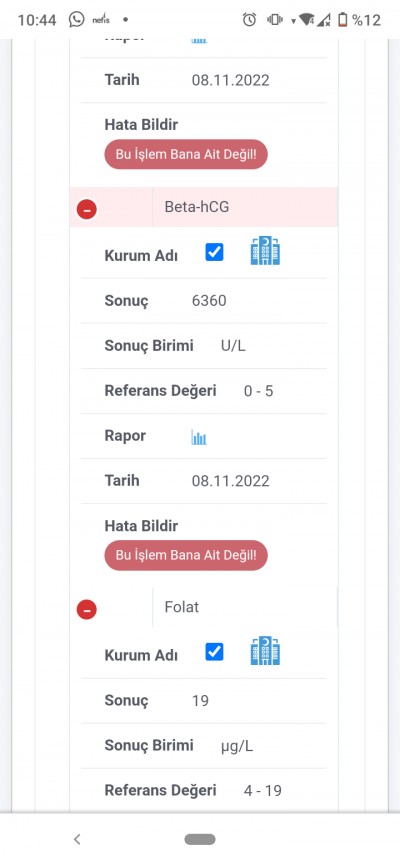
Task: Tap the Android back arrow
Action: tap(77, 839)
